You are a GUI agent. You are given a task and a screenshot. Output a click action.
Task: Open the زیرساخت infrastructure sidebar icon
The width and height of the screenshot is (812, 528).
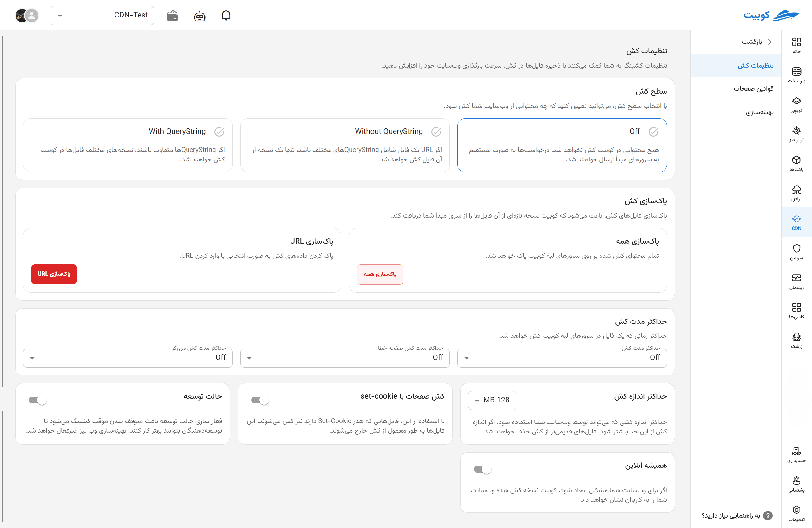click(796, 75)
